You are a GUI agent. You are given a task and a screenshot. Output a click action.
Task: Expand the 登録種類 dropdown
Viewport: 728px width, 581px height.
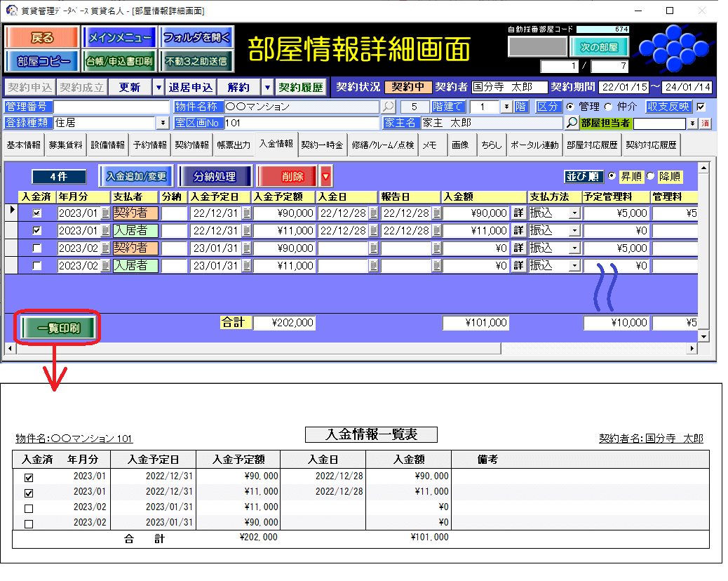pyautogui.click(x=163, y=123)
